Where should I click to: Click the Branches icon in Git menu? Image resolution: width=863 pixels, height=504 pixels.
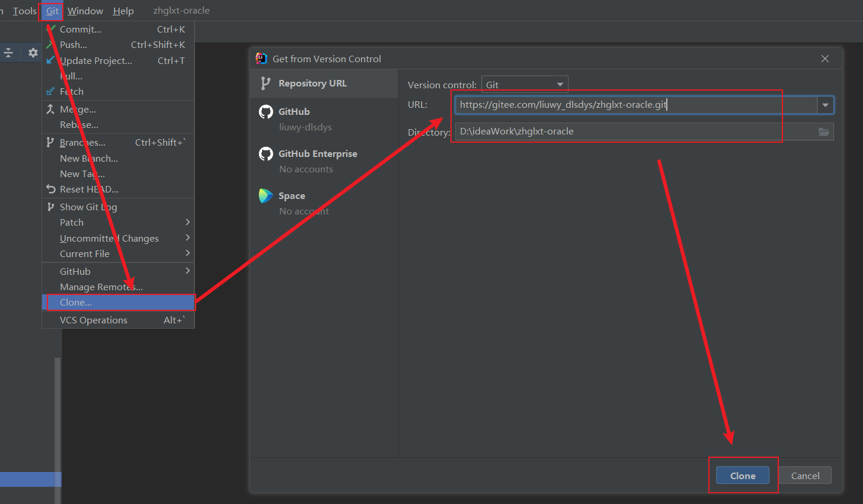coord(50,142)
